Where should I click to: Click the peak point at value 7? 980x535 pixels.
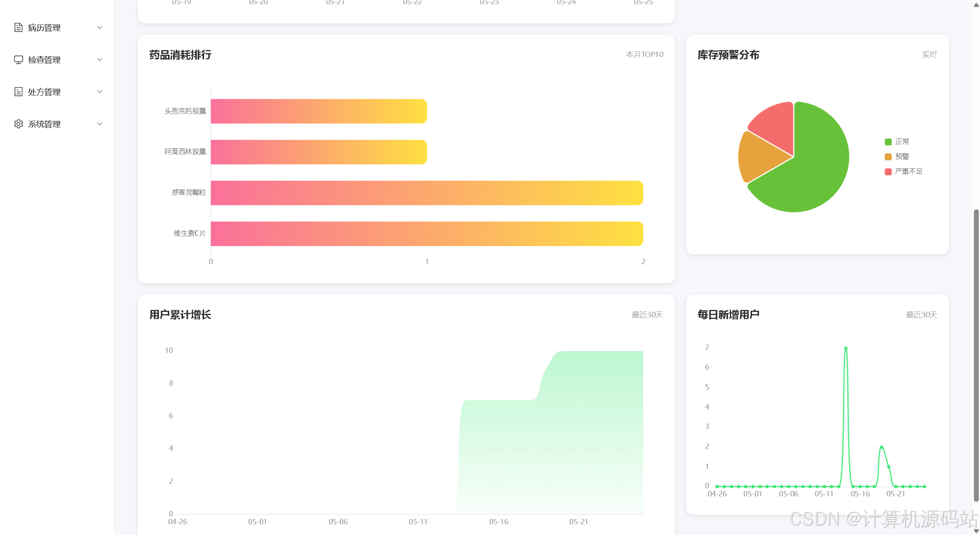846,348
